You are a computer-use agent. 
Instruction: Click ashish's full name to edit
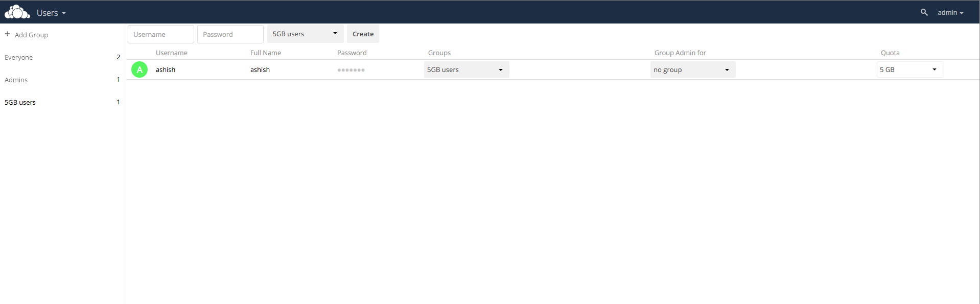pyautogui.click(x=260, y=69)
